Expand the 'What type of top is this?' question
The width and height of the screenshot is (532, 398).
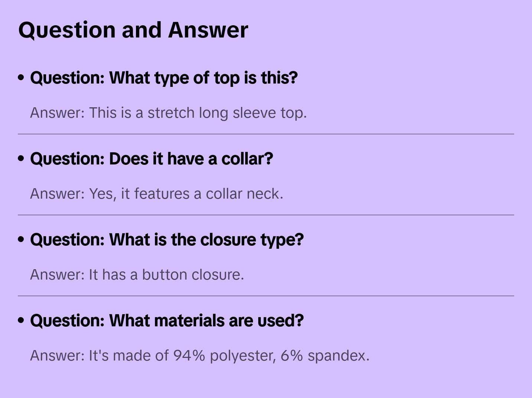[164, 78]
